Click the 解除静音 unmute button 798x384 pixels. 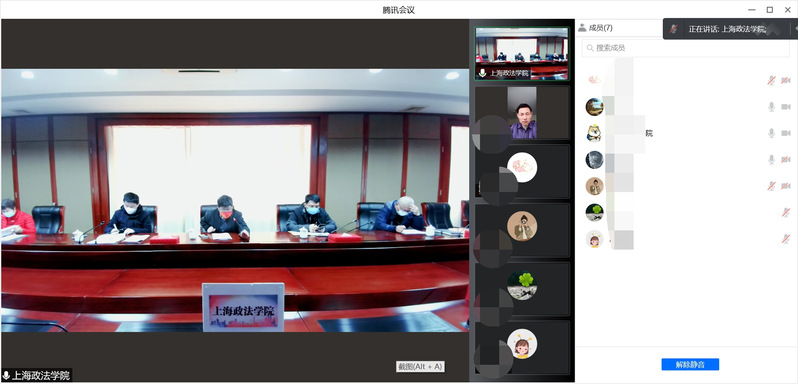click(x=690, y=364)
